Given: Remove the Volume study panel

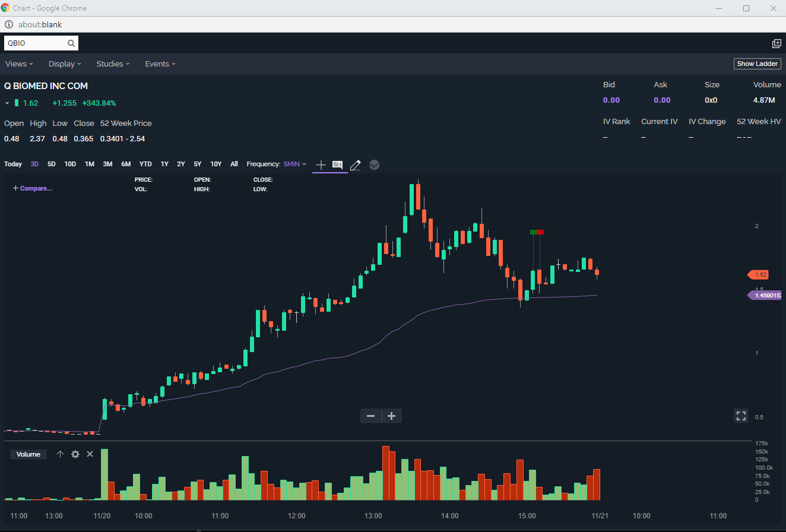Looking at the screenshot, I should [x=90, y=454].
